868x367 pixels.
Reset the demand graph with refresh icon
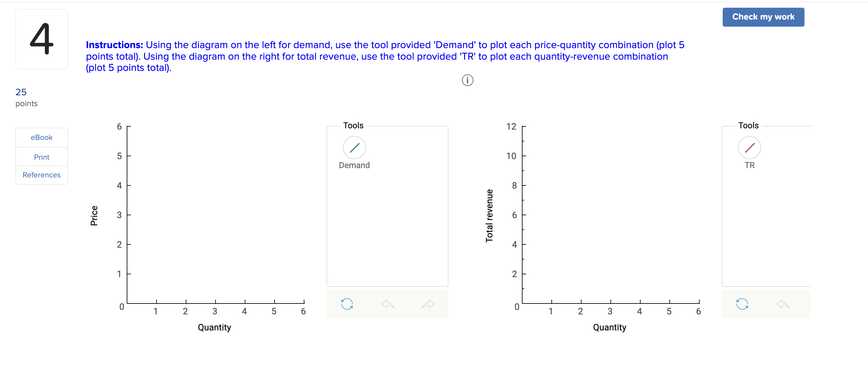pos(347,304)
